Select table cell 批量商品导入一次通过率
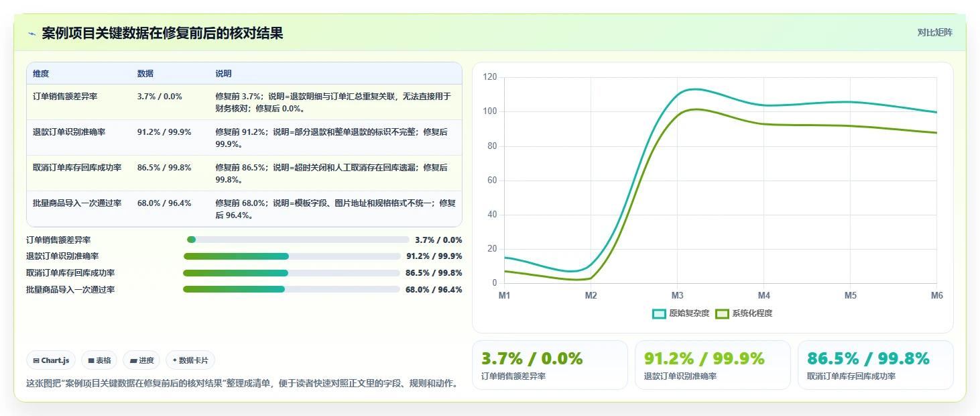 [x=77, y=203]
